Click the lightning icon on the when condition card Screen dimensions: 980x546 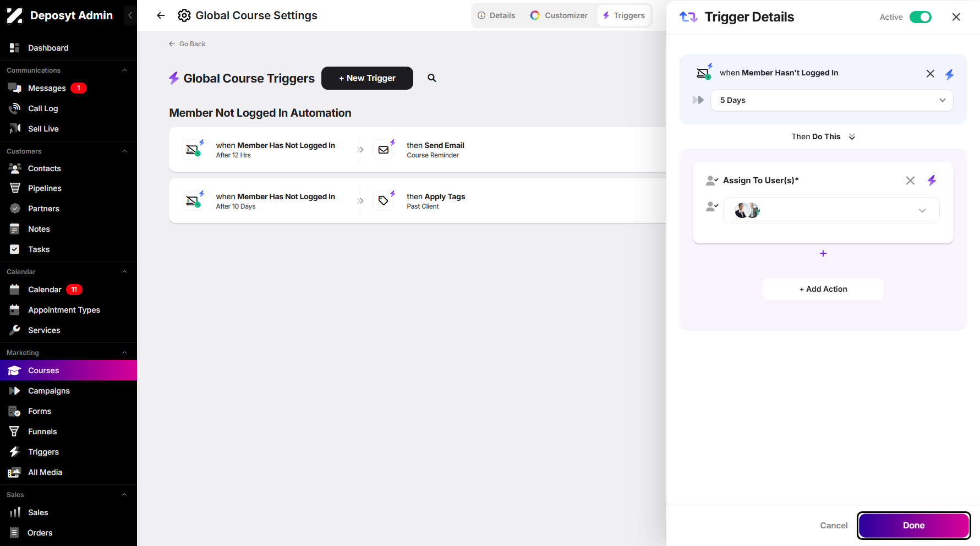tap(949, 74)
